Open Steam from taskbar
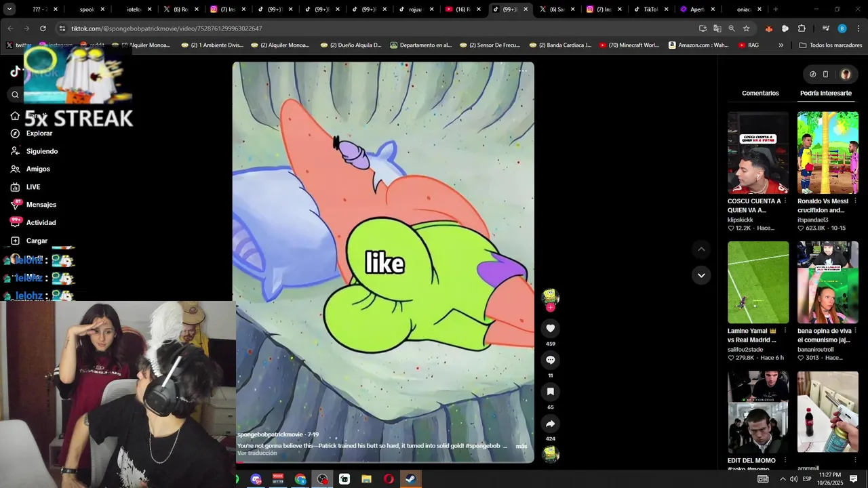 pos(411,479)
